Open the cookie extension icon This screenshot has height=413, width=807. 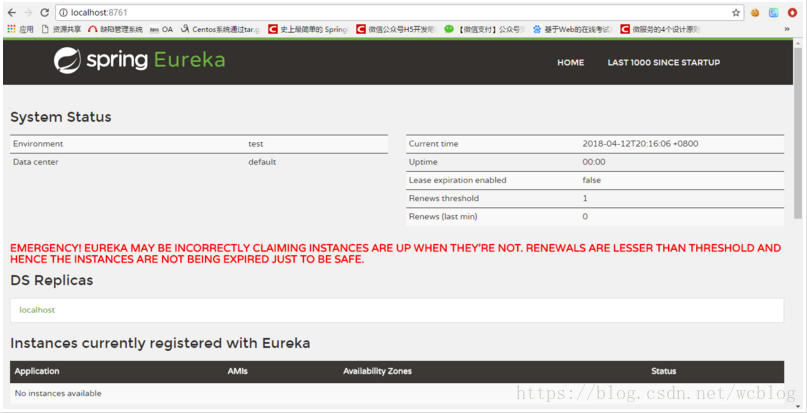click(755, 13)
